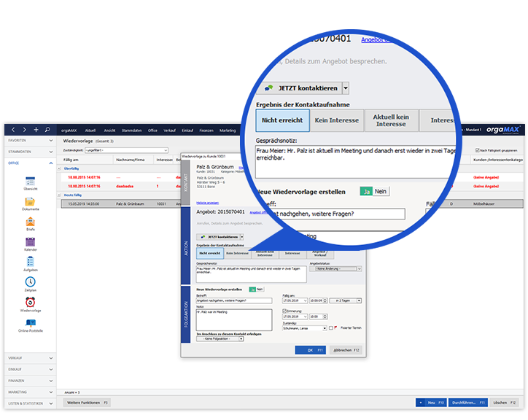Viewport: 528px width, 420px height.
Task: Click the plus icon in the top bar
Action: [36, 130]
